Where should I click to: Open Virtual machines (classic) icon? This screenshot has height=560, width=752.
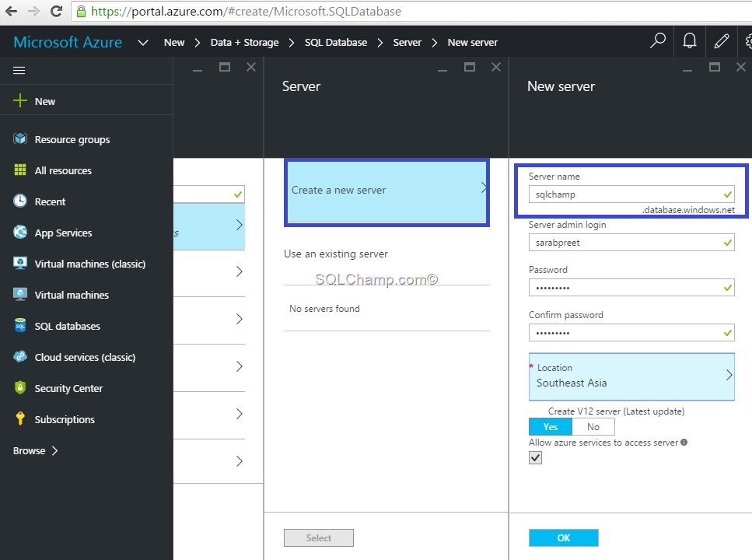[19, 263]
